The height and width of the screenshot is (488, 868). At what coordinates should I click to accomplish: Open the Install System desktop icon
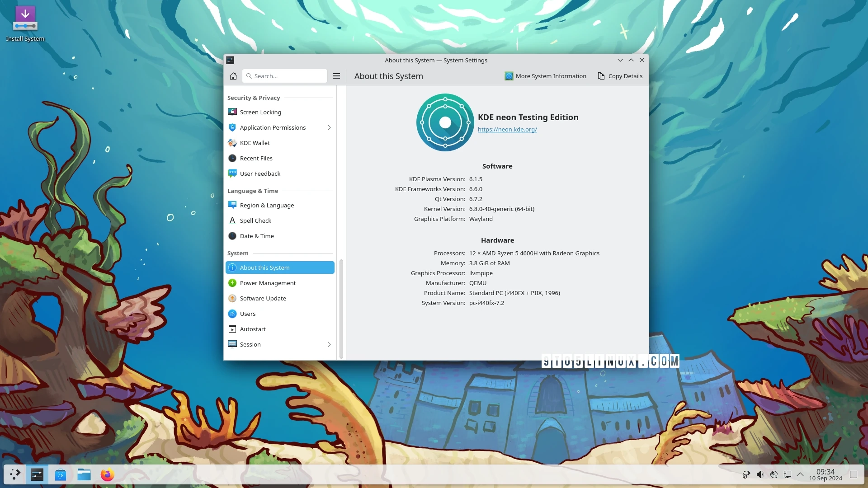click(25, 24)
